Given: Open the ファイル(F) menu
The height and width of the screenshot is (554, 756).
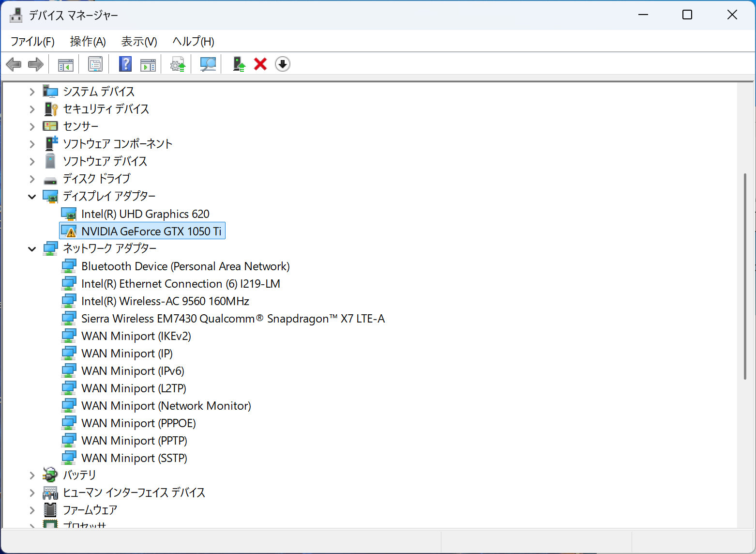Looking at the screenshot, I should [x=32, y=42].
